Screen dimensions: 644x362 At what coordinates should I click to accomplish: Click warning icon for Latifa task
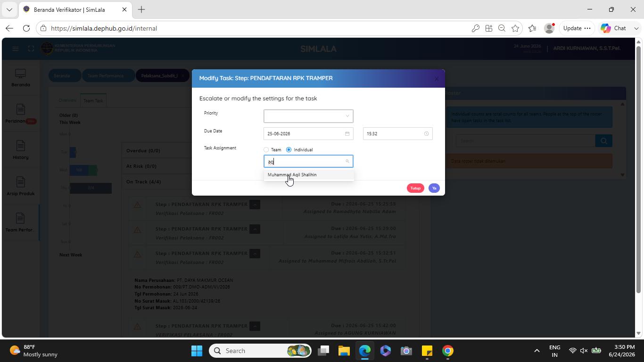click(137, 230)
